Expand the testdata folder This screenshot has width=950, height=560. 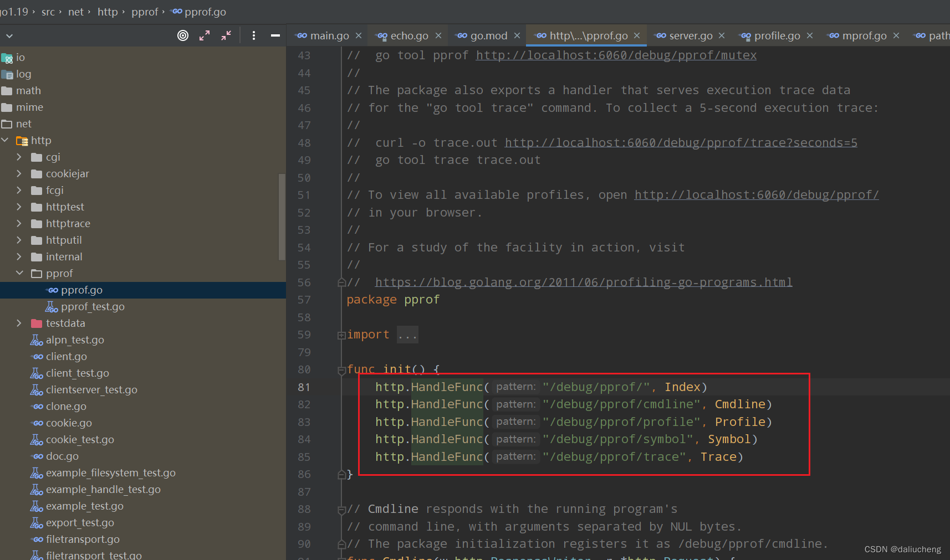(x=19, y=323)
